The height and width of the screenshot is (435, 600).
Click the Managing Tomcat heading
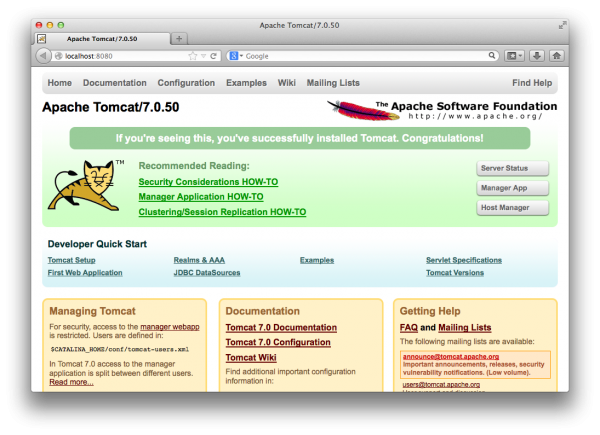tap(93, 311)
